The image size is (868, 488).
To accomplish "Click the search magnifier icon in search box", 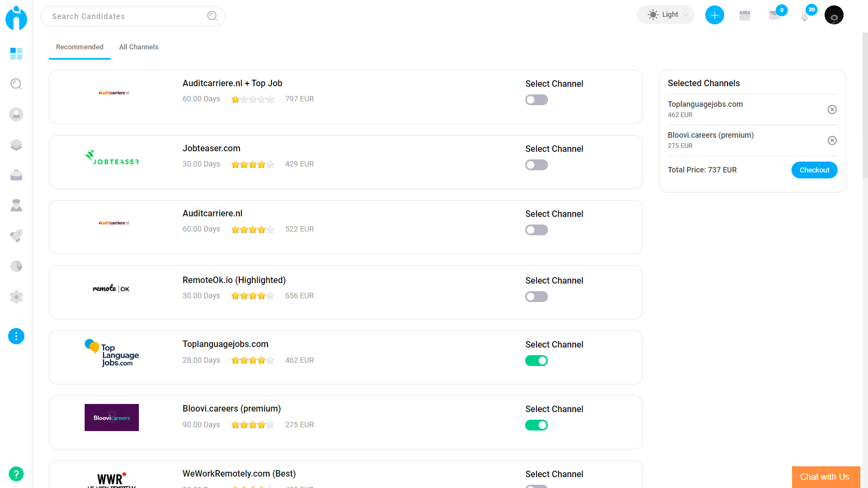I will (212, 16).
